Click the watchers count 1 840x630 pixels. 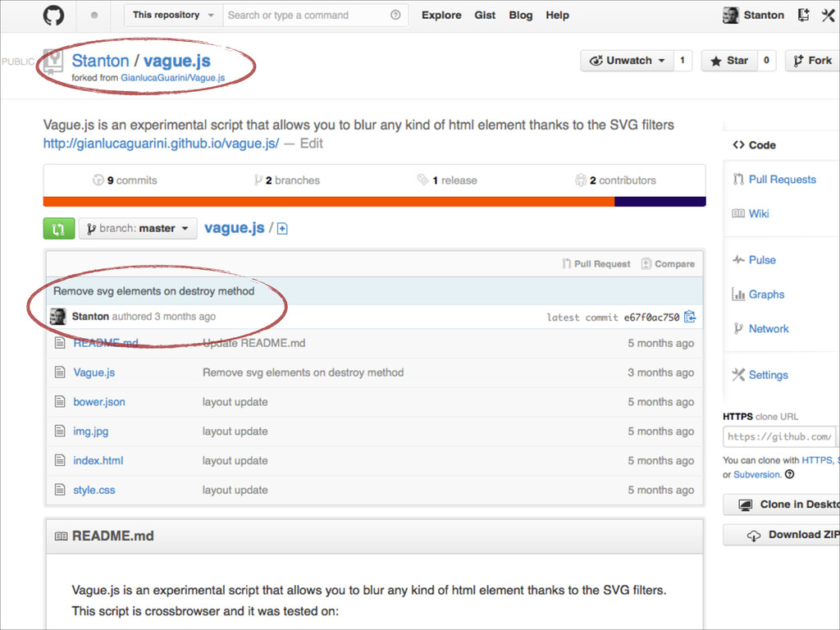pos(682,61)
